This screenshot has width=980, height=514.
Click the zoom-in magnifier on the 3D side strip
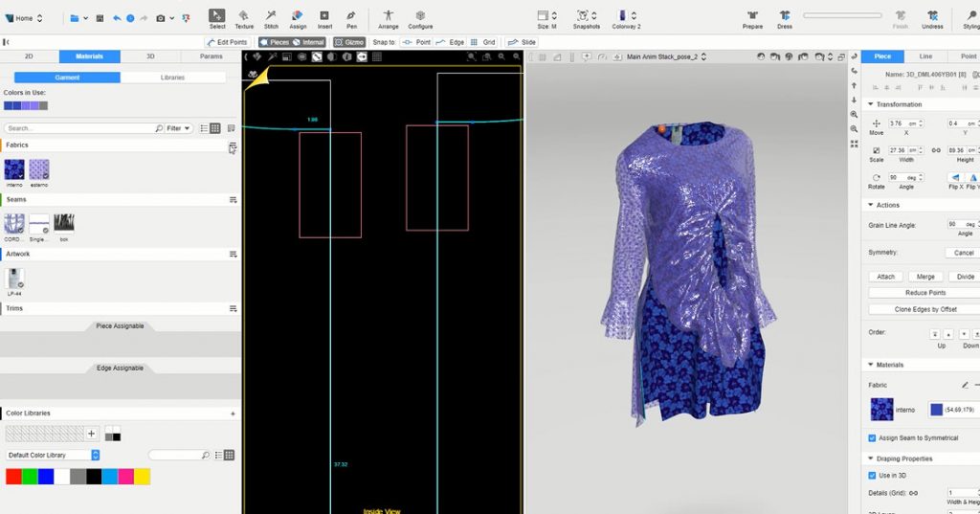pos(854,115)
